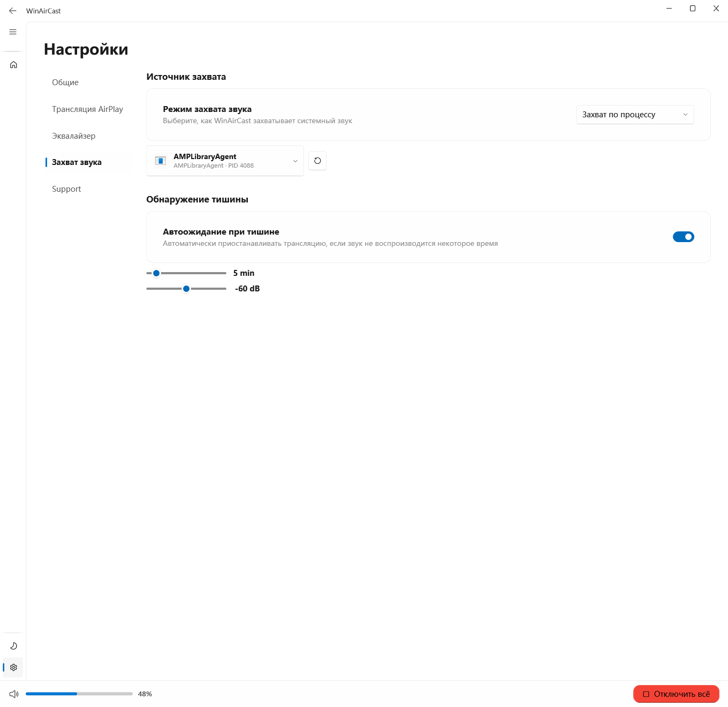Maximize the WinAirCast window
The height and width of the screenshot is (707, 728).
pyautogui.click(x=693, y=9)
